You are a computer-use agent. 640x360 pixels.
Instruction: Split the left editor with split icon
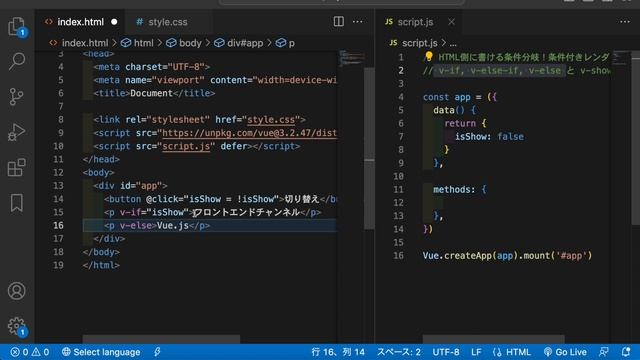[x=338, y=22]
